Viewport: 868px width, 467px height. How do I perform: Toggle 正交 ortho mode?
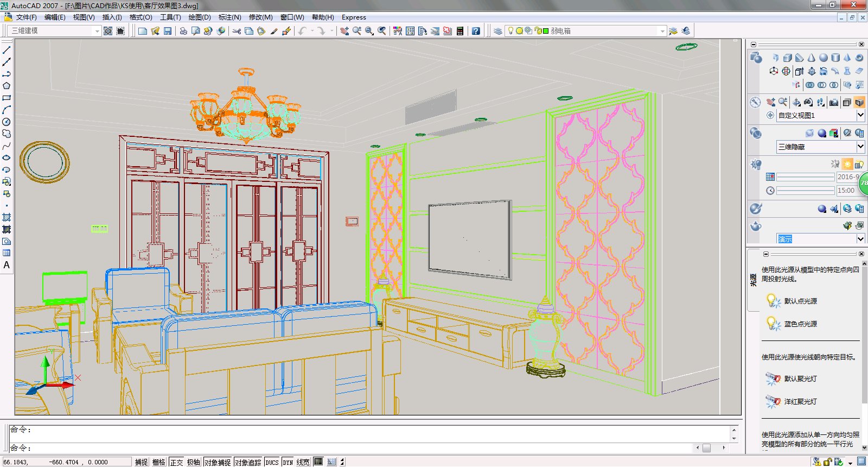(176, 462)
